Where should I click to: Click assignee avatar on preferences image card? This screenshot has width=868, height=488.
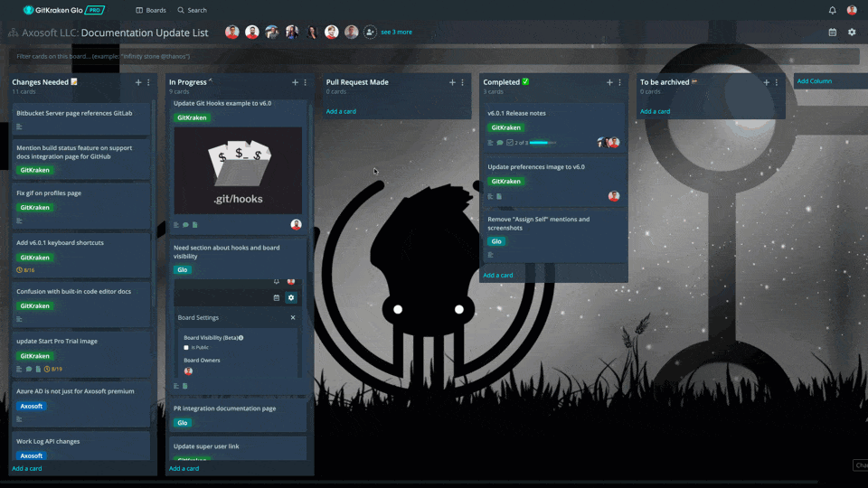pyautogui.click(x=614, y=196)
